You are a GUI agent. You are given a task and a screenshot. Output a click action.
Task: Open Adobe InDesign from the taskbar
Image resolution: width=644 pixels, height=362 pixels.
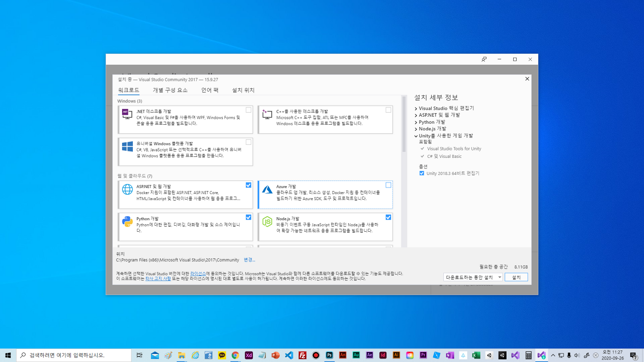pyautogui.click(x=383, y=355)
